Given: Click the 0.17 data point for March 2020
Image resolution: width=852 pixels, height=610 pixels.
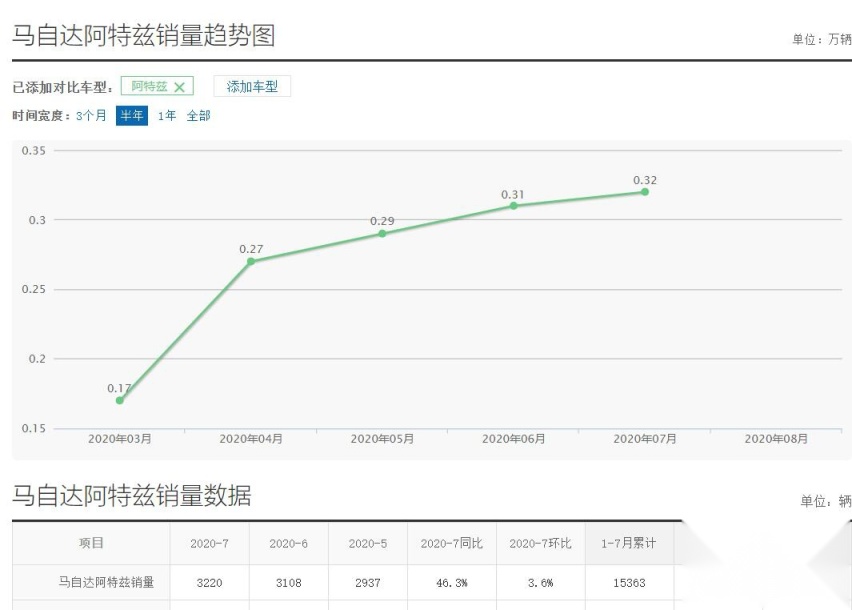Looking at the screenshot, I should coord(120,400).
